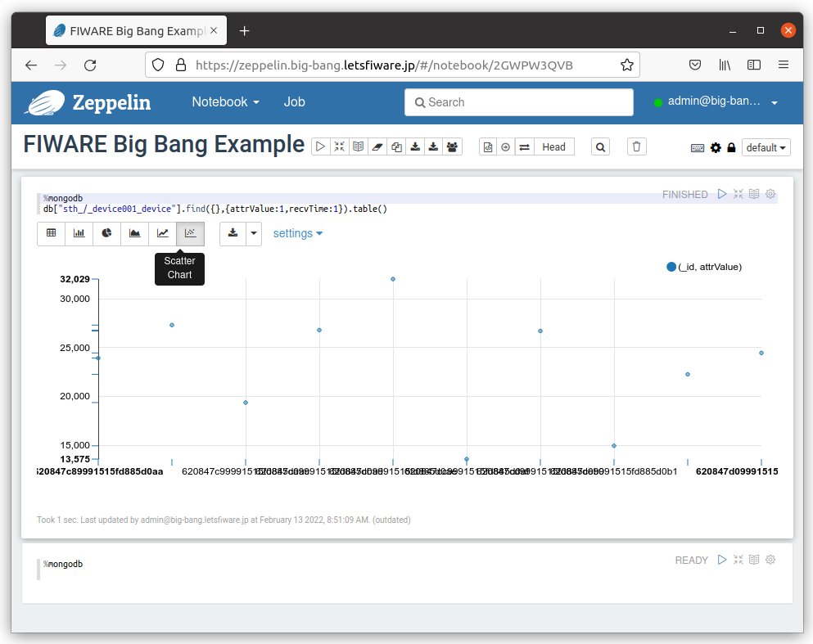Click the Took 1 sec last updated text
Image resolution: width=813 pixels, height=644 pixels.
click(x=224, y=520)
